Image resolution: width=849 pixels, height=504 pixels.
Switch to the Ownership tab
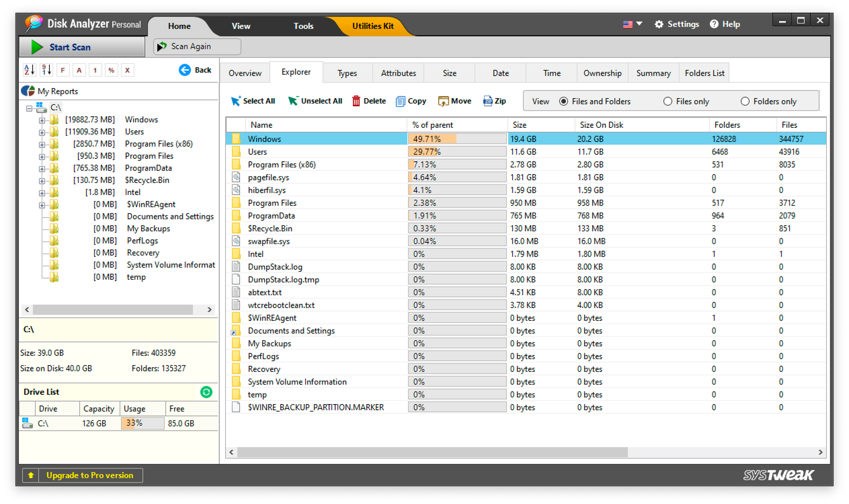[602, 73]
